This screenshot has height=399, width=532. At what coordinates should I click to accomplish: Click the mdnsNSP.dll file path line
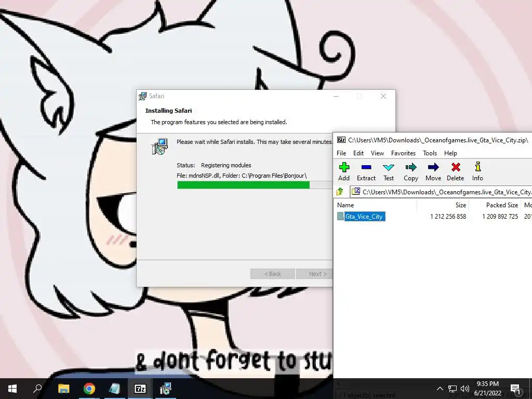(242, 176)
